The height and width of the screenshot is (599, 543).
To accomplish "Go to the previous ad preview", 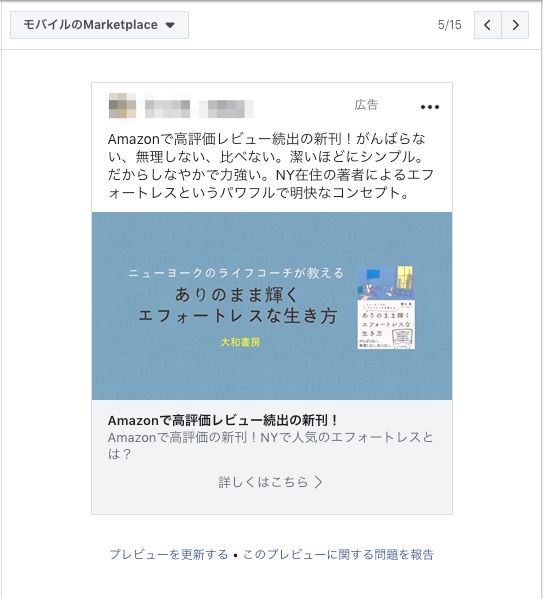I will [488, 25].
